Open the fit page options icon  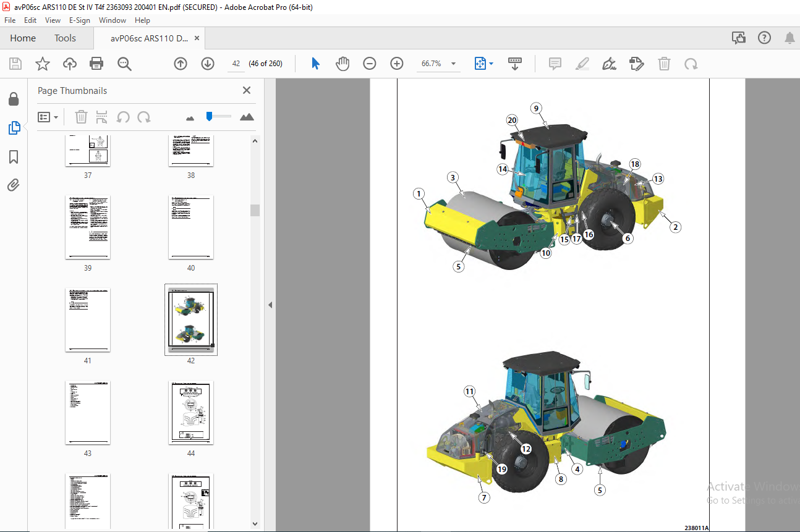click(483, 64)
